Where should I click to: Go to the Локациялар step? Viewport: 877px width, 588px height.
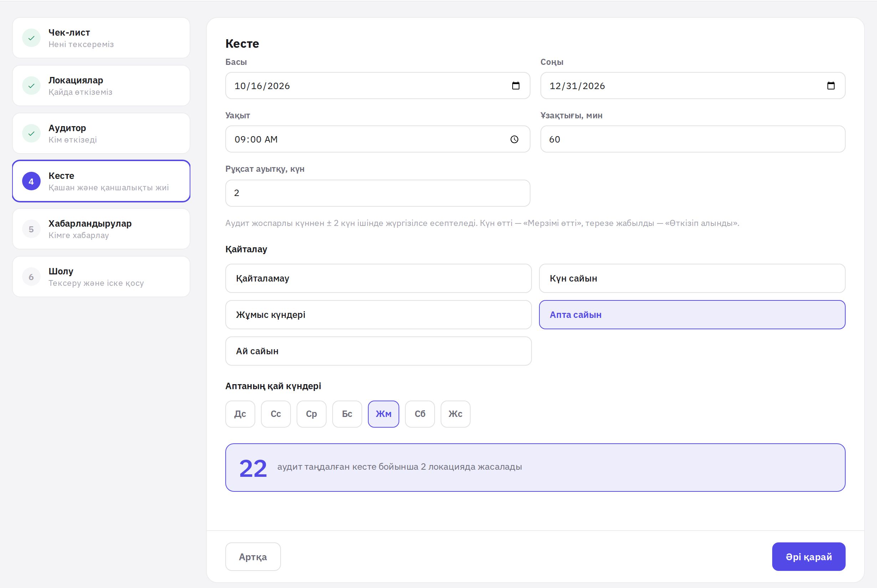[101, 86]
